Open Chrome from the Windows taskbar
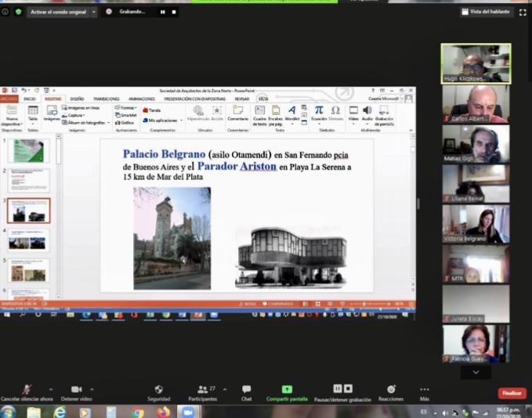 click(x=138, y=412)
